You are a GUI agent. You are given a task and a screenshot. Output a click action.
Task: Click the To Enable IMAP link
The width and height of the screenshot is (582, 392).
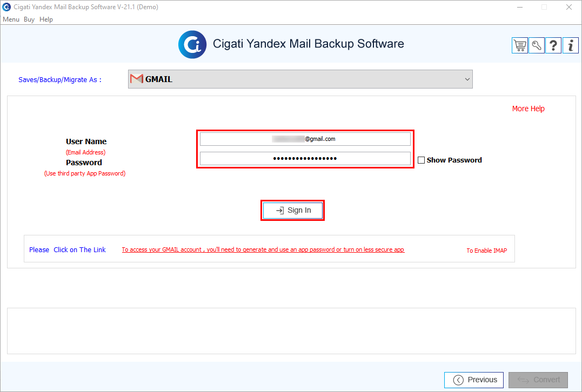pyautogui.click(x=486, y=251)
